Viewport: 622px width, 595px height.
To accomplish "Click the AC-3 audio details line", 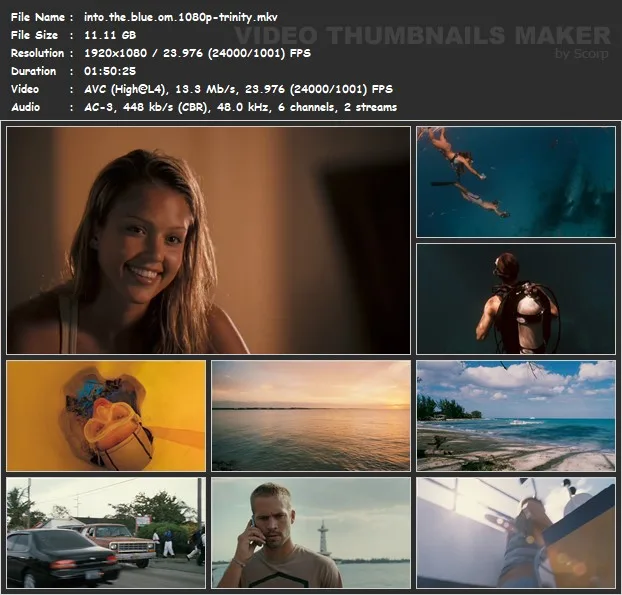I will tap(240, 107).
